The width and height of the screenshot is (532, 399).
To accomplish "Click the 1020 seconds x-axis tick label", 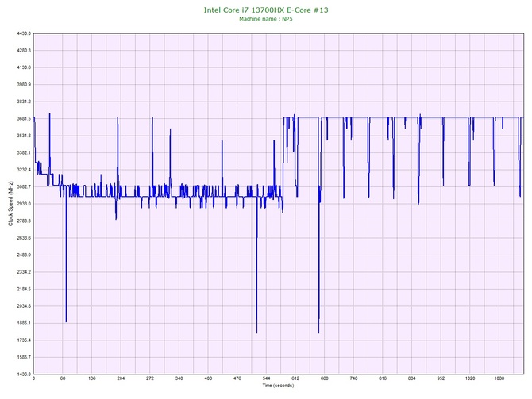I will (470, 378).
